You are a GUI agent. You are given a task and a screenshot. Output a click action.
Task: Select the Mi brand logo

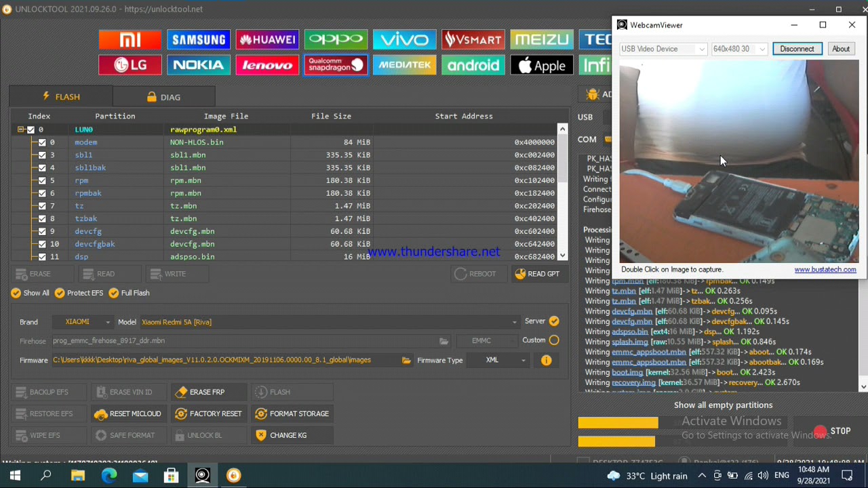click(130, 40)
